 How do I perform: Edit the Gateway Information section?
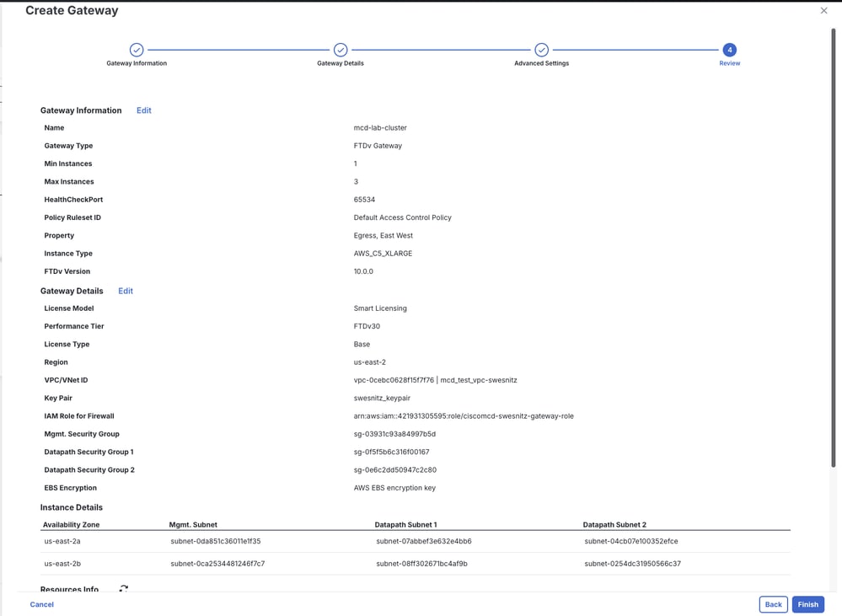[143, 110]
